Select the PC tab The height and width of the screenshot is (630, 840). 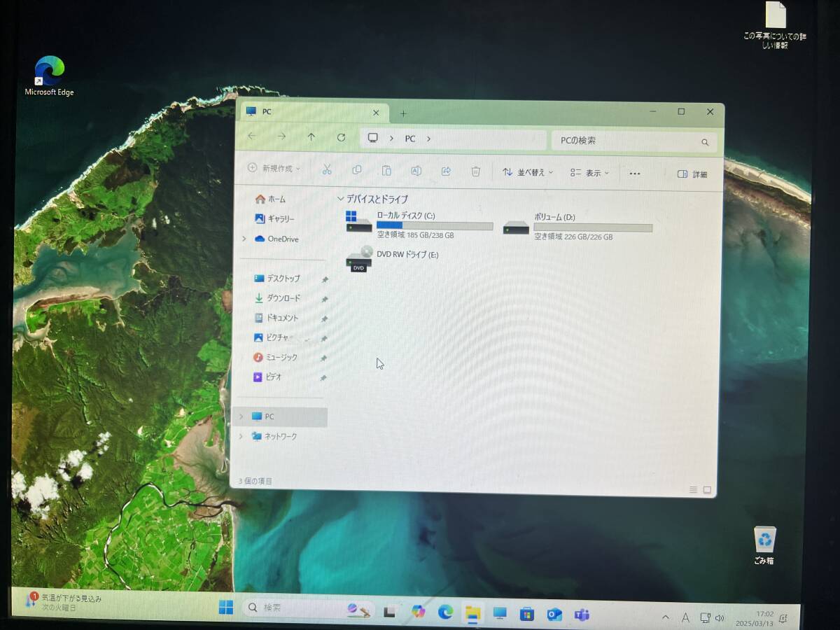click(312, 112)
